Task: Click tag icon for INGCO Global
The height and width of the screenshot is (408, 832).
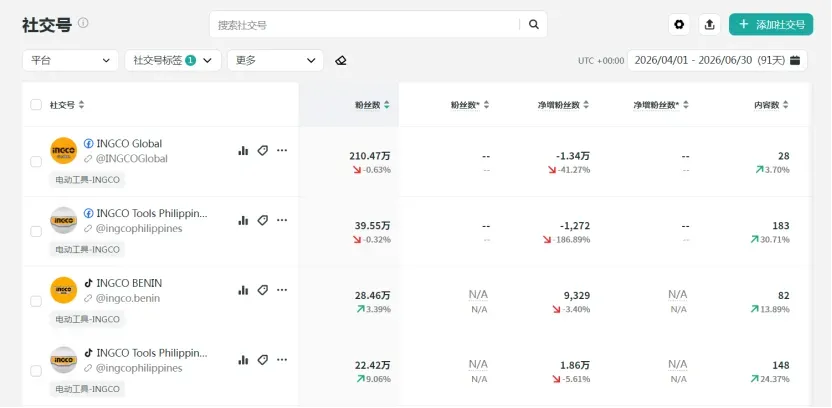Action: tap(263, 151)
